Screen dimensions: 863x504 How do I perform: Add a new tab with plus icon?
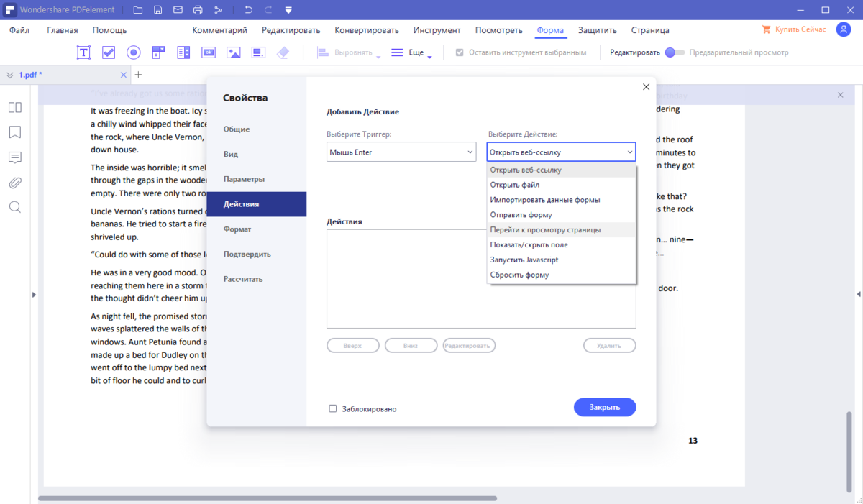(x=139, y=75)
